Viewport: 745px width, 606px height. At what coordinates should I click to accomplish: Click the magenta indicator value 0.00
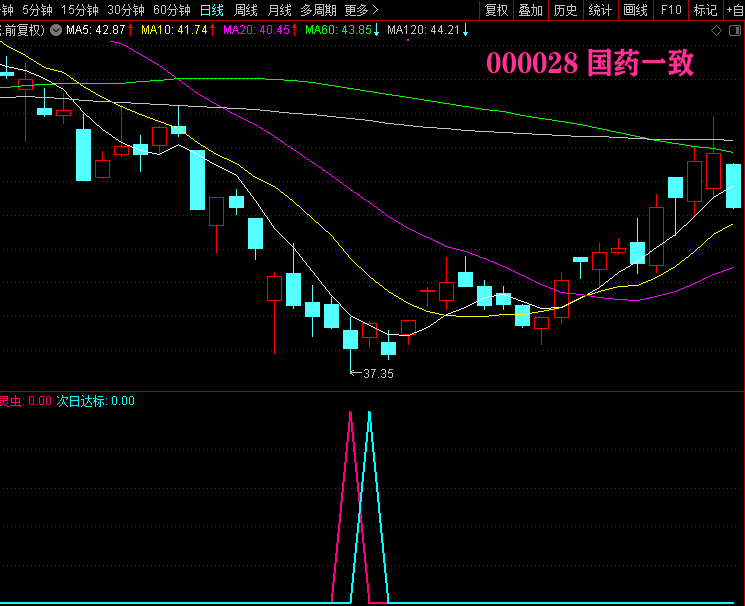coord(40,401)
